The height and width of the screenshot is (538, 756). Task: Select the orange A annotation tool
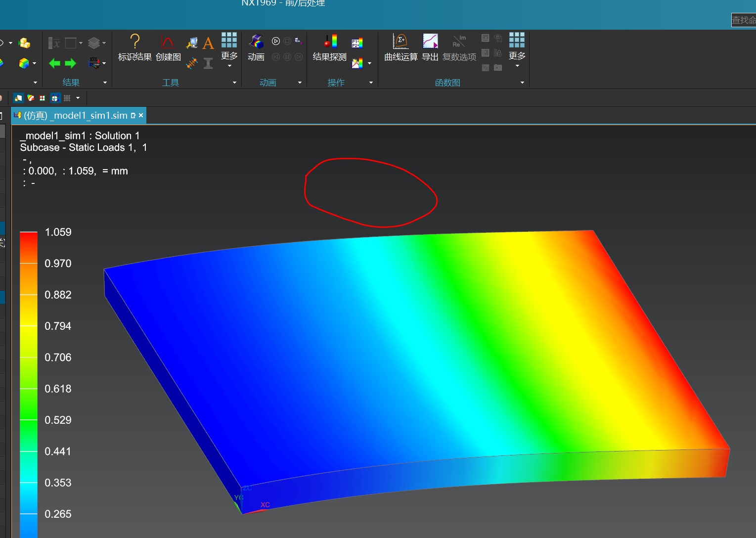[208, 43]
